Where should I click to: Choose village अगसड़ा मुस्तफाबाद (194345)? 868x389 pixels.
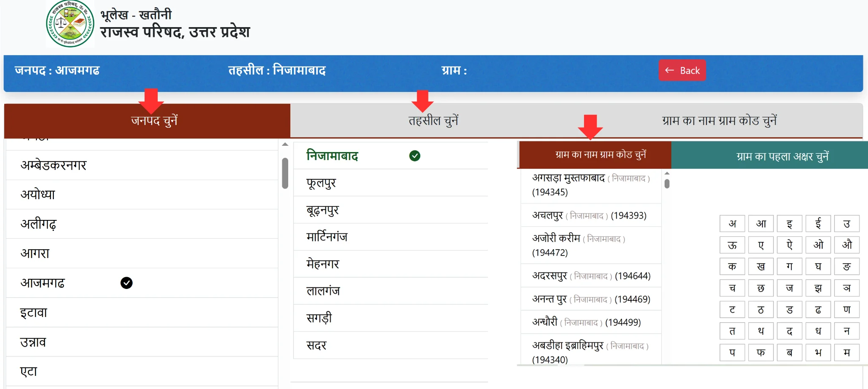[x=591, y=185]
